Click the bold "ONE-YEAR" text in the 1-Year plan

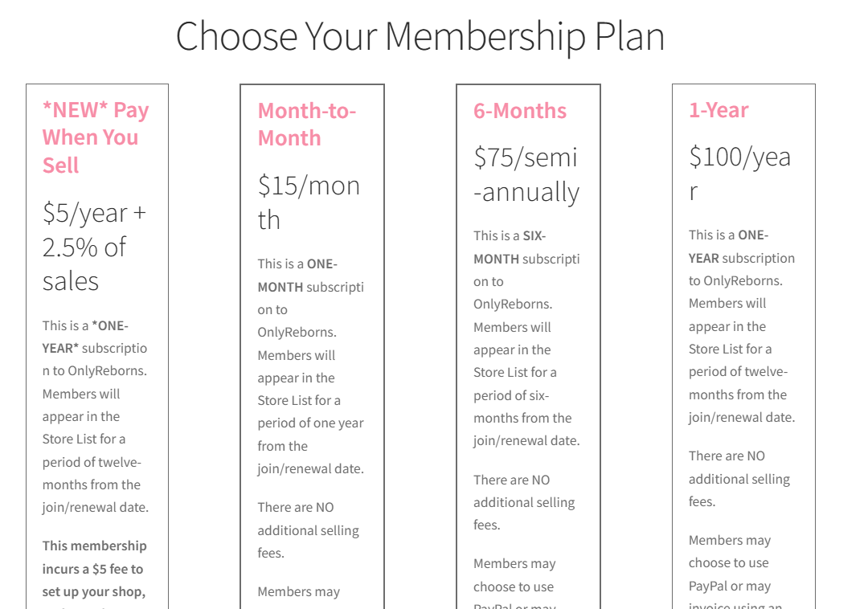tap(728, 247)
